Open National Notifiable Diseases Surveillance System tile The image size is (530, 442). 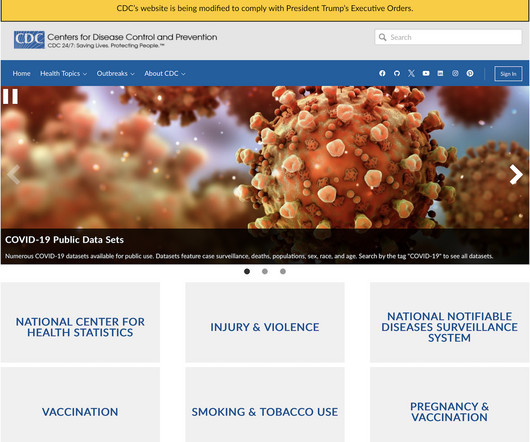click(450, 323)
